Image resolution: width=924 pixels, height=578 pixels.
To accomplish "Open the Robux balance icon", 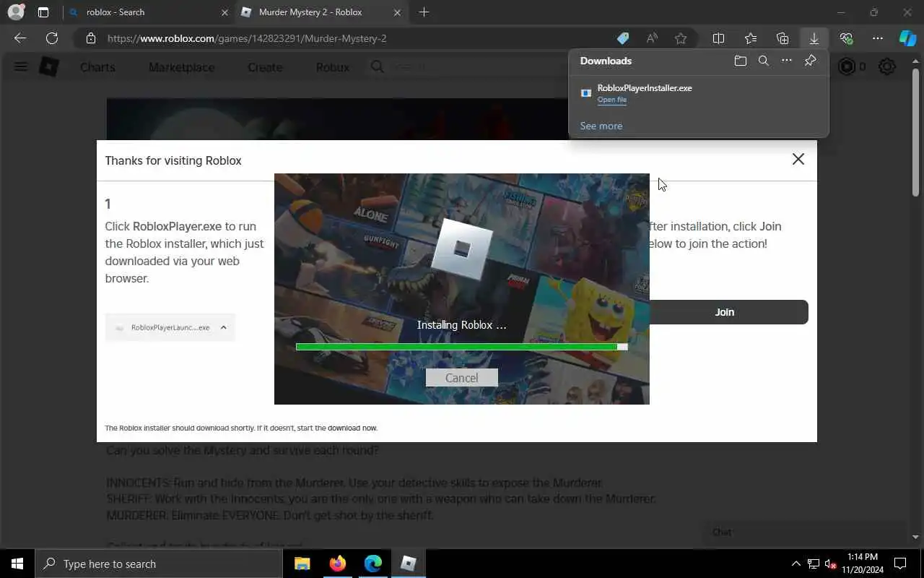I will pos(847,67).
